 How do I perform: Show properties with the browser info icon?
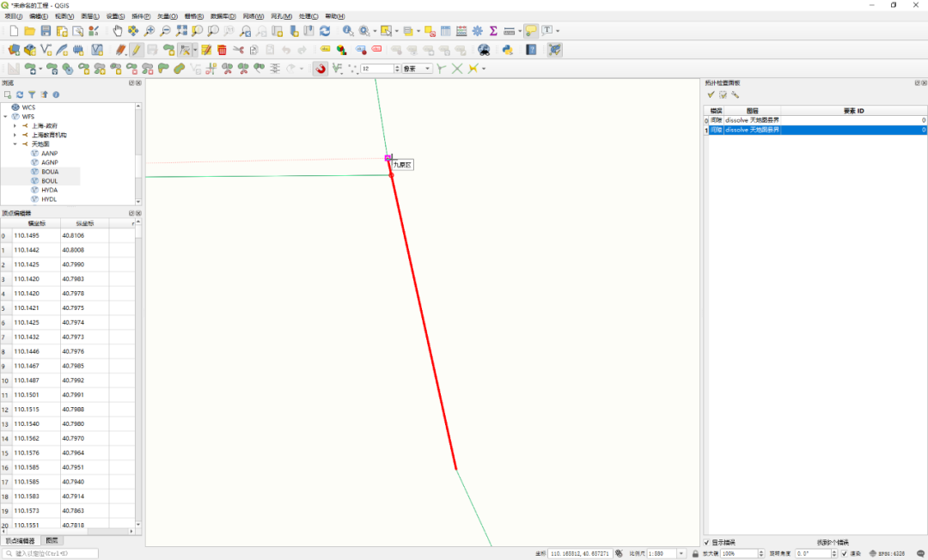coord(56,94)
